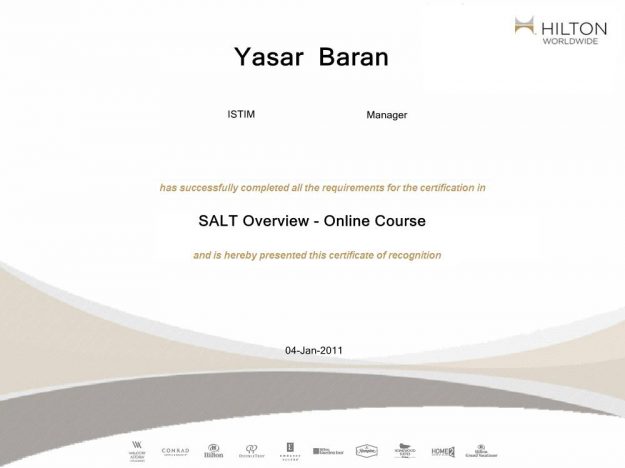Viewport: 625px width, 468px height.
Task: Click the Hilton Grand Vacations logo
Action: coord(479,450)
